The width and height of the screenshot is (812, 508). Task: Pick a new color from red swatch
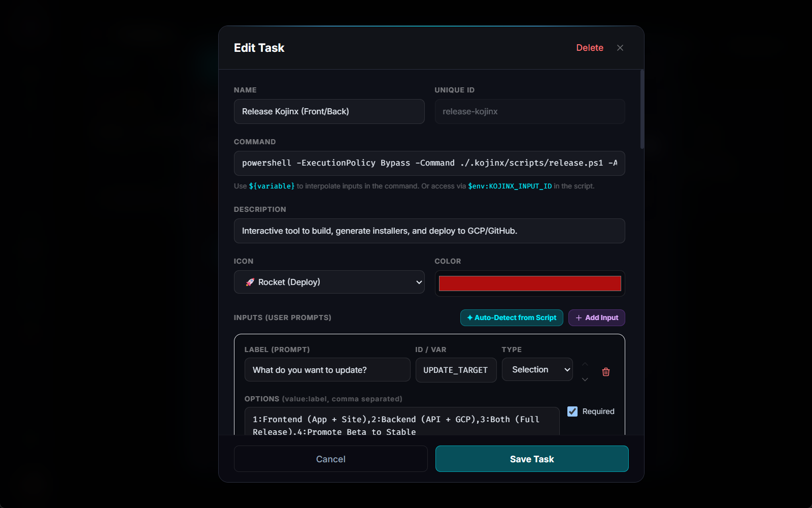click(x=530, y=283)
